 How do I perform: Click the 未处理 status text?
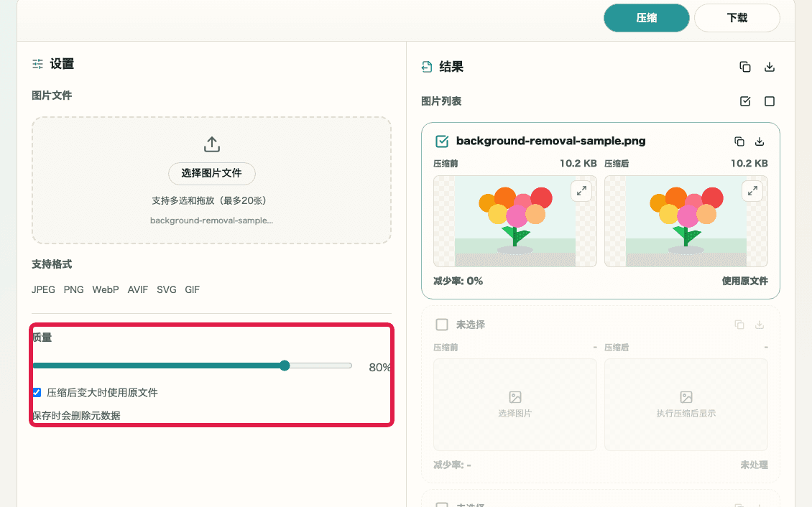tap(754, 465)
